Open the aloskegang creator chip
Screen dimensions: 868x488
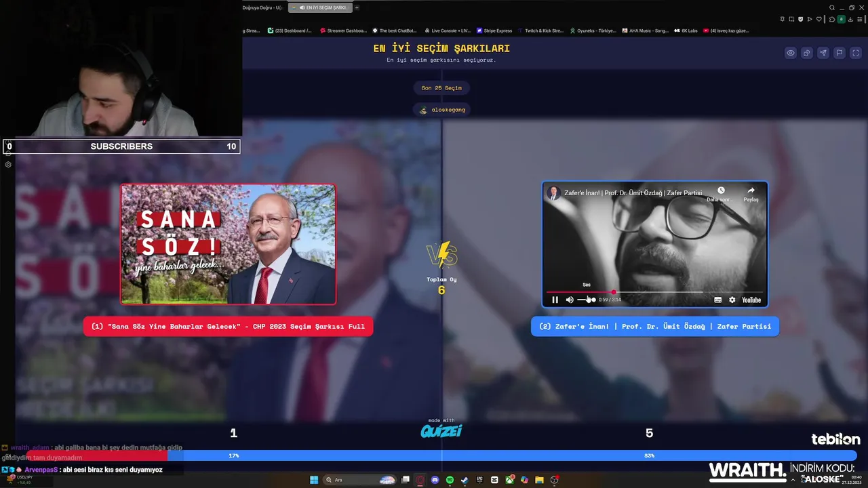pyautogui.click(x=441, y=109)
